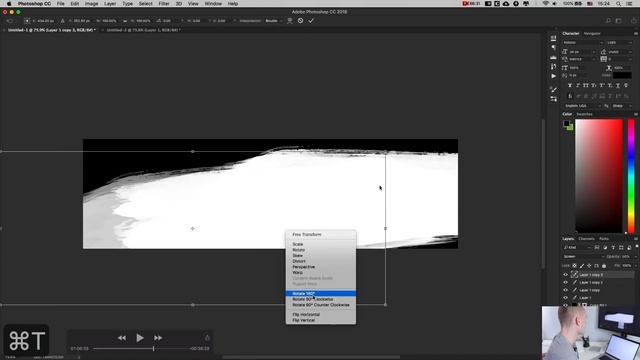This screenshot has height=360, width=640.
Task: Choose Flip Horizontal from context menu
Action: 320,315
